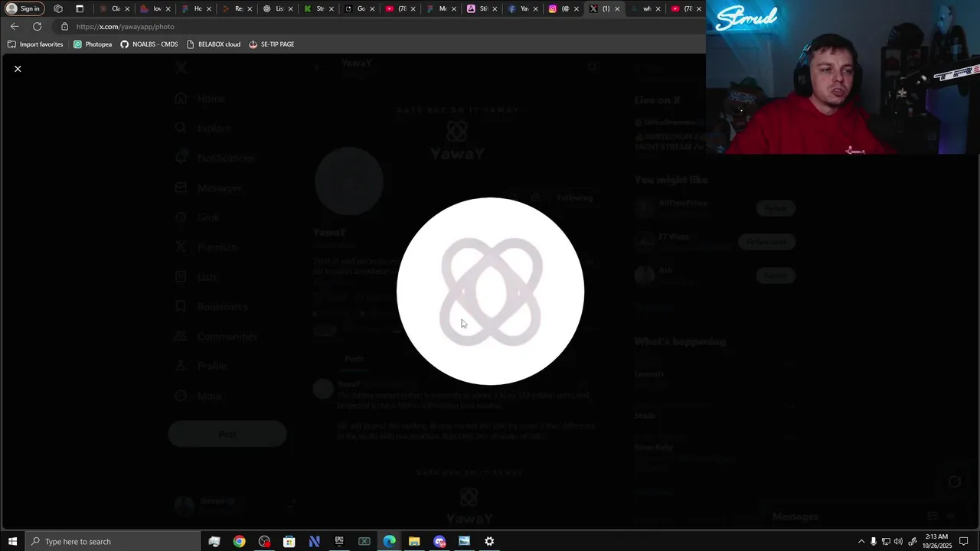
Task: Open the clock showing 2:13 AM
Action: click(938, 542)
